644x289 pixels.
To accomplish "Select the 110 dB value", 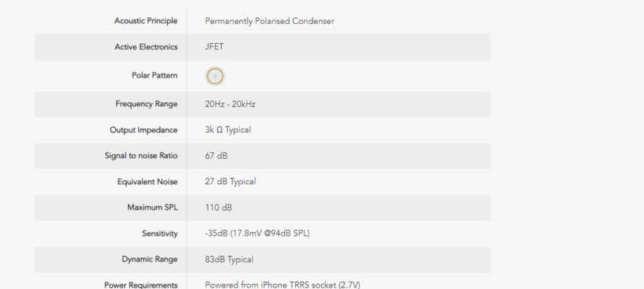I will click(219, 207).
